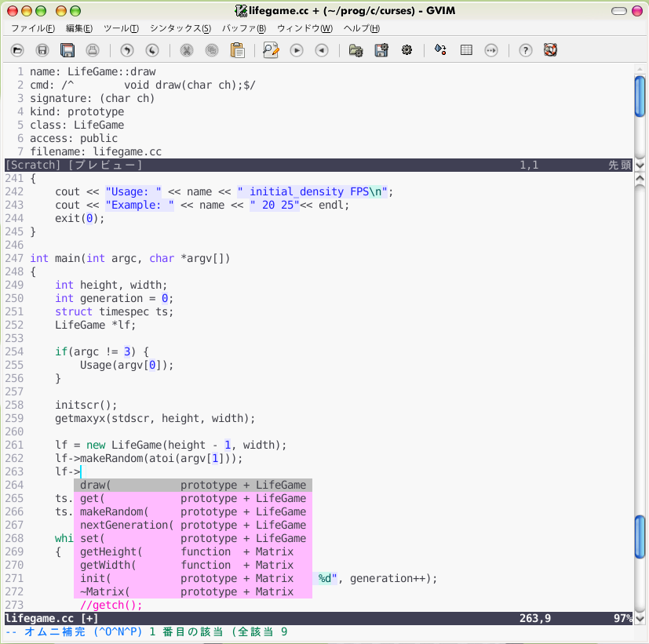The height and width of the screenshot is (644, 649).
Task: Click preview line 'filename: lifegame.cc'
Action: [x=96, y=151]
